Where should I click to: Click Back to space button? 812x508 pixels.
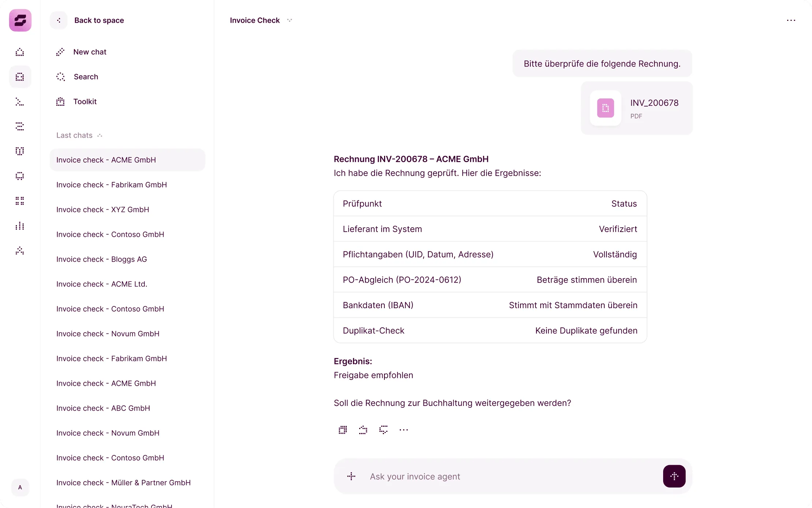(x=99, y=20)
